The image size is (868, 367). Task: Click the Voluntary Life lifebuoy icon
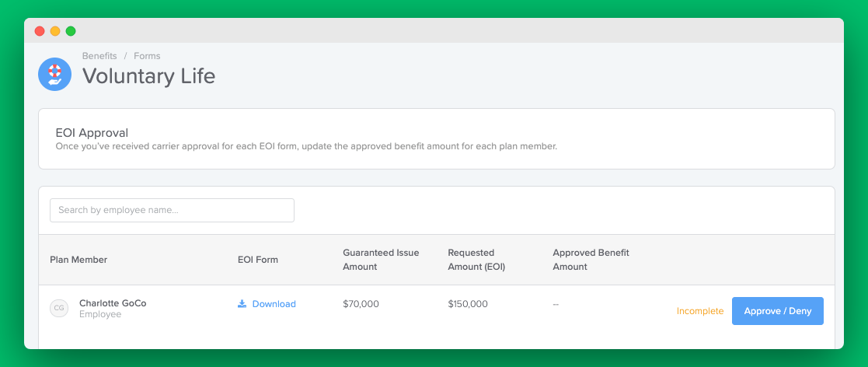(55, 74)
